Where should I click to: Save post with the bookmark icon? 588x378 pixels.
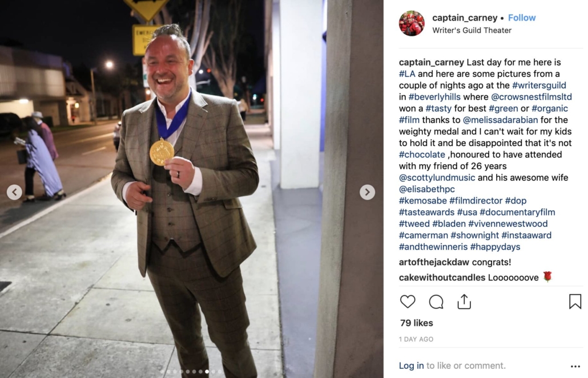pyautogui.click(x=575, y=302)
